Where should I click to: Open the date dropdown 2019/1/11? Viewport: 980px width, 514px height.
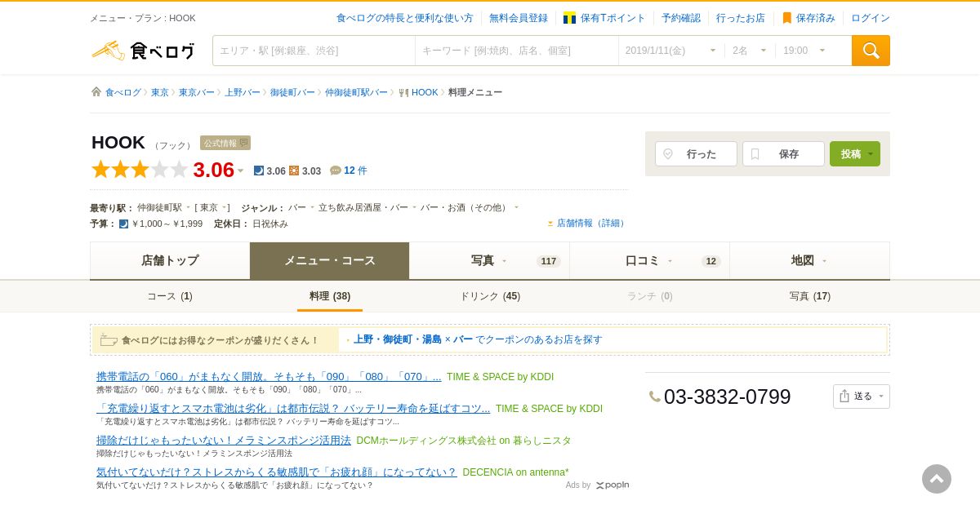point(670,51)
